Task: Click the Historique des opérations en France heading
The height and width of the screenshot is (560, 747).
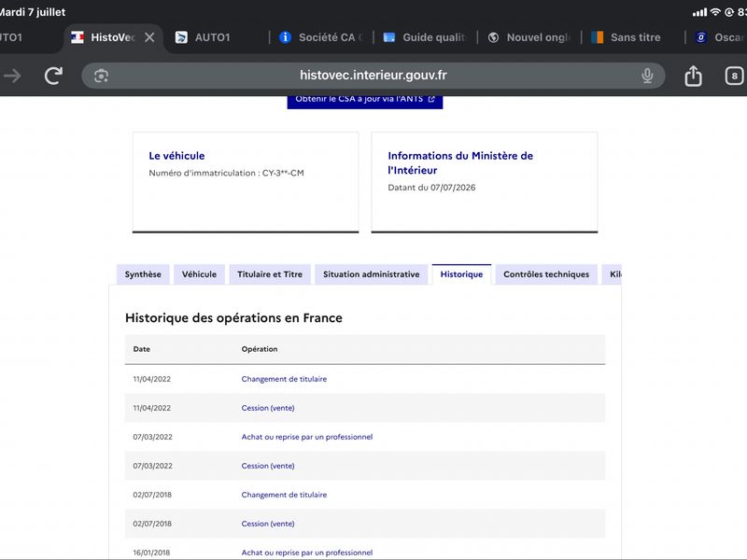Action: click(x=233, y=317)
